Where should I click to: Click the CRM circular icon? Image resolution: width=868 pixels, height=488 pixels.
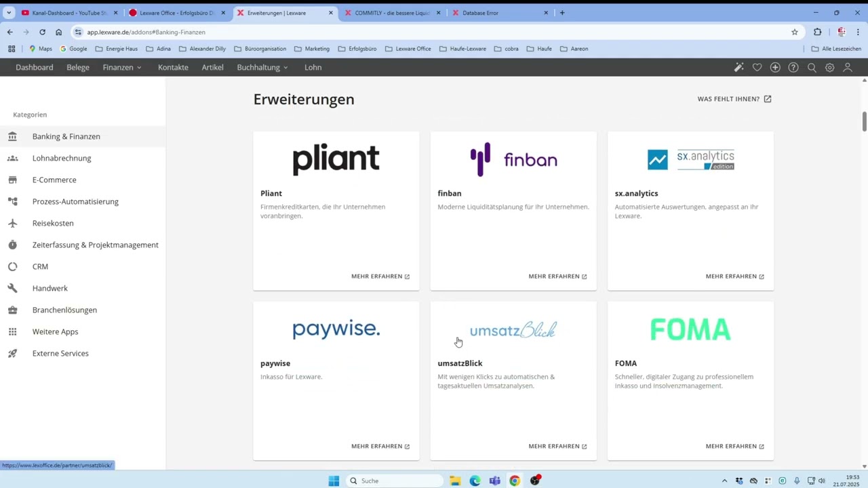12,266
